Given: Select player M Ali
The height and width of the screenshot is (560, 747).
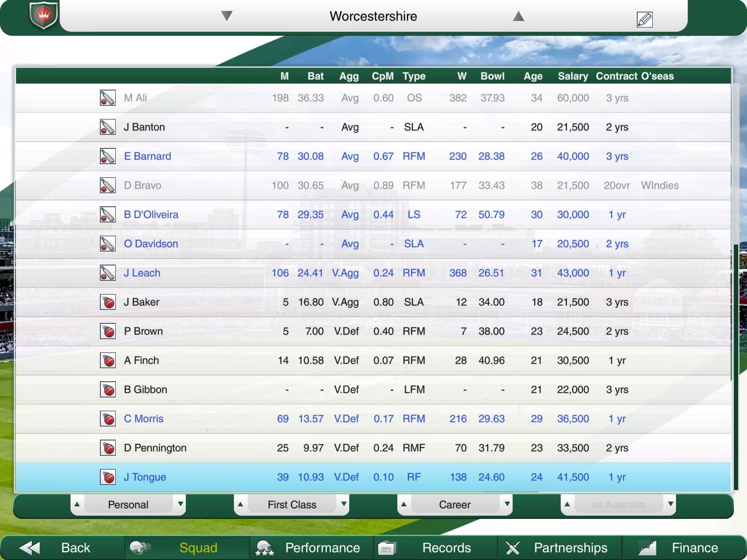Looking at the screenshot, I should click(x=373, y=98).
